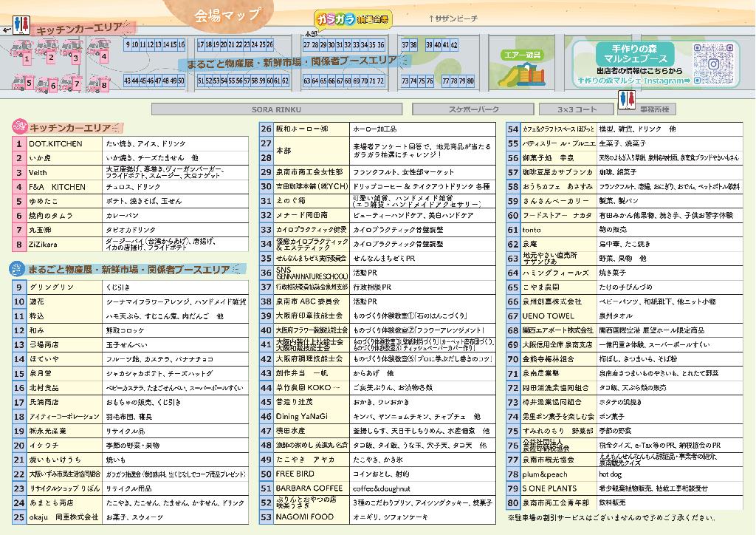Select kitchen car number 8 on map
The height and width of the screenshot is (535, 756).
pos(104,85)
